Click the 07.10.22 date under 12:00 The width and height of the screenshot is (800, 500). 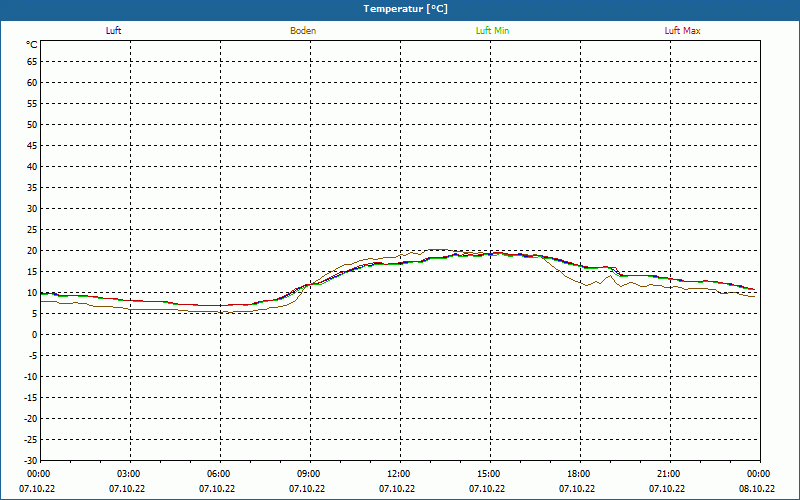396,488
